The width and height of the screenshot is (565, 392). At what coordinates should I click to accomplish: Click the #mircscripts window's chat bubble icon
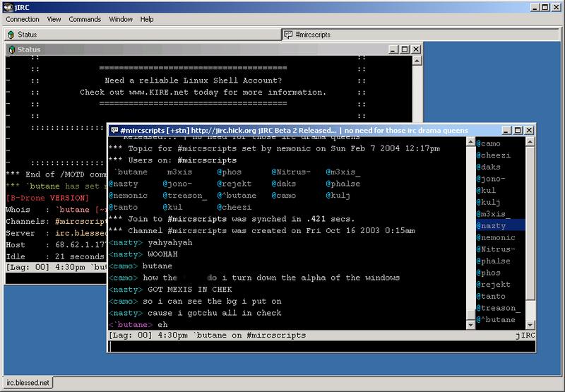114,131
